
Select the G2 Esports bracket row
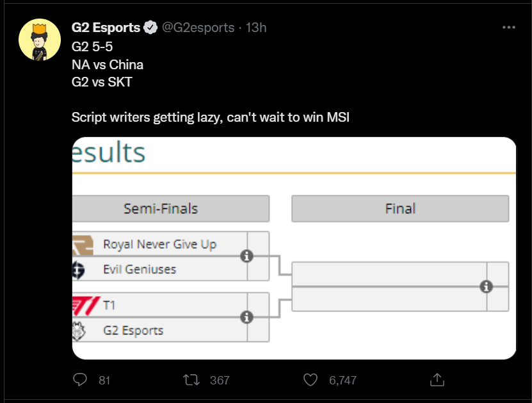tap(171, 330)
